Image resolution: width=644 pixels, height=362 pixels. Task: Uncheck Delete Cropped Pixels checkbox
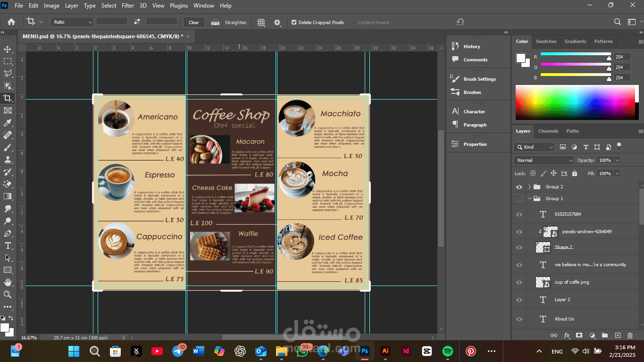tap(294, 22)
